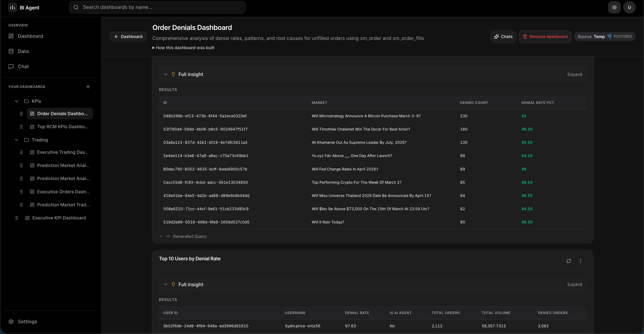The height and width of the screenshot is (334, 644).
Task: Grab drag handle beside Executive KPI Dashboard
Action: (x=16, y=218)
